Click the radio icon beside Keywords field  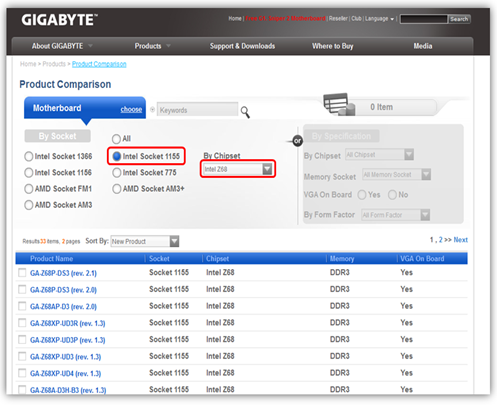point(153,109)
